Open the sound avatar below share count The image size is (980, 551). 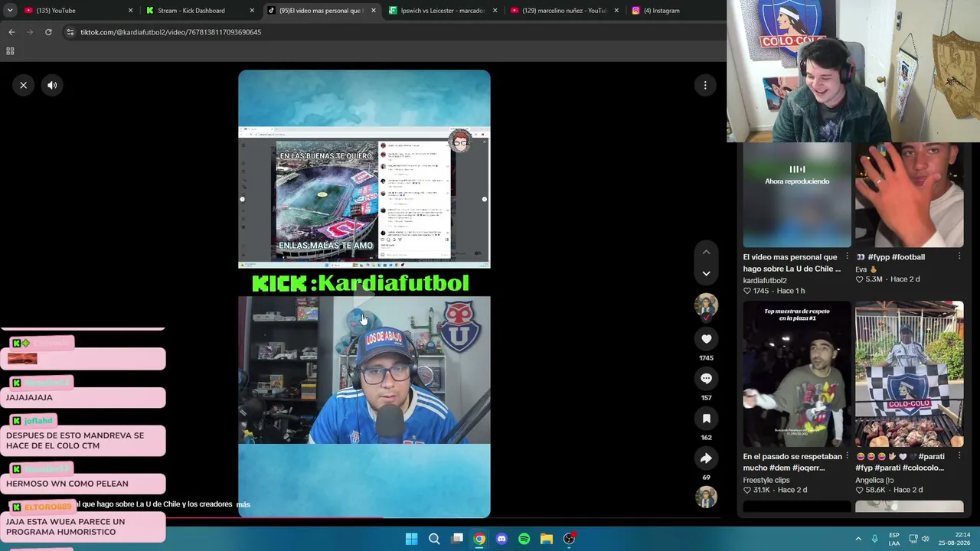click(706, 497)
